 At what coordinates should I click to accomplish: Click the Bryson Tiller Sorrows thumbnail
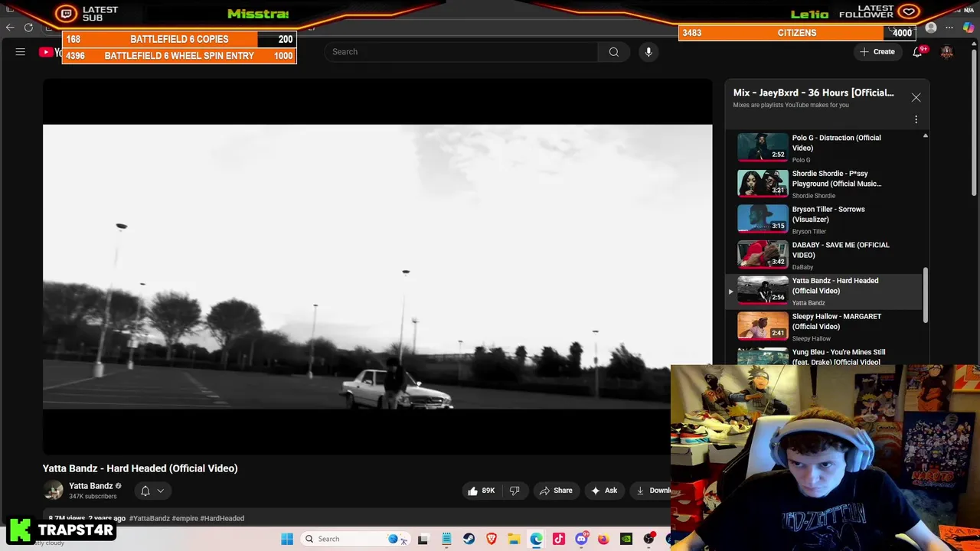(x=763, y=220)
